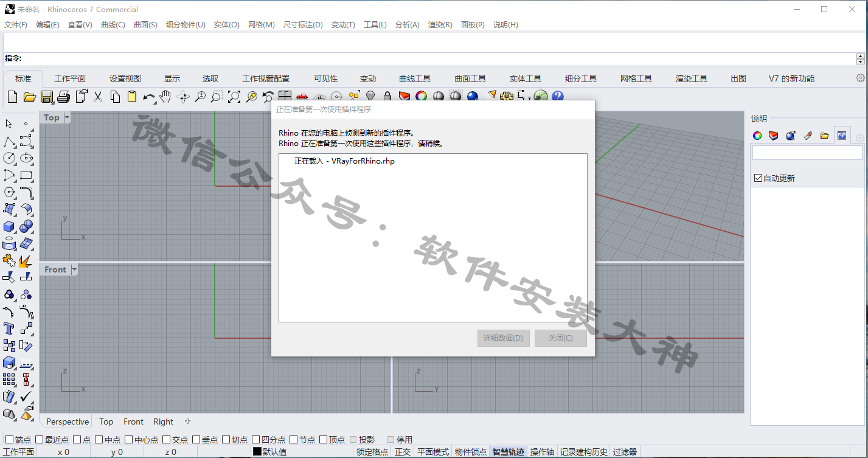Image resolution: width=868 pixels, height=458 pixels.
Task: Save the model with the floppy disk icon
Action: (x=46, y=97)
